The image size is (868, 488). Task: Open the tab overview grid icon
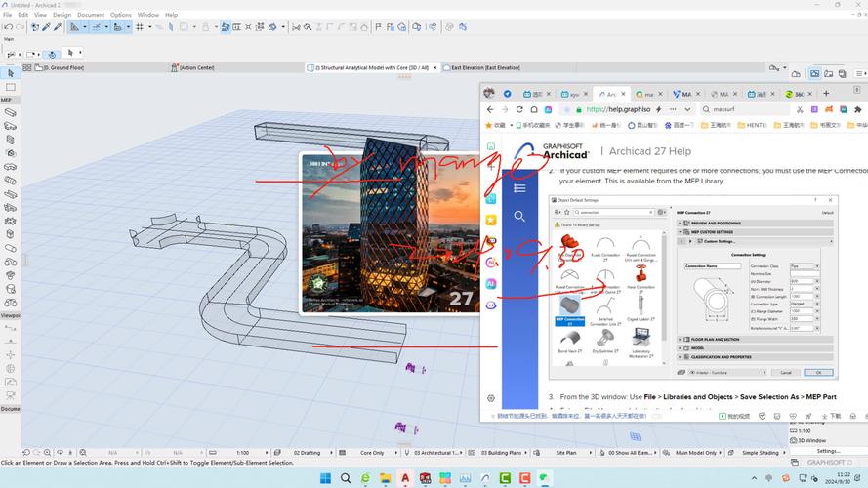[x=26, y=67]
